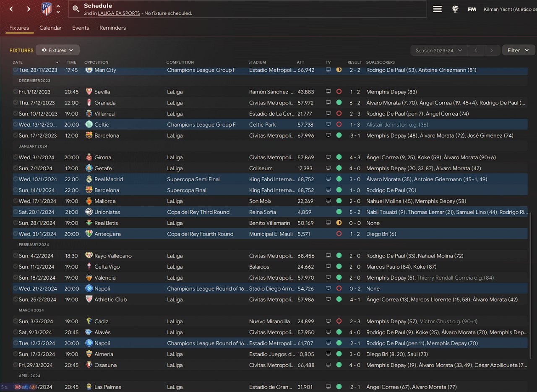Click the TV icon in the Sevilla row
Screen dimensions: 537x392
(x=328, y=92)
